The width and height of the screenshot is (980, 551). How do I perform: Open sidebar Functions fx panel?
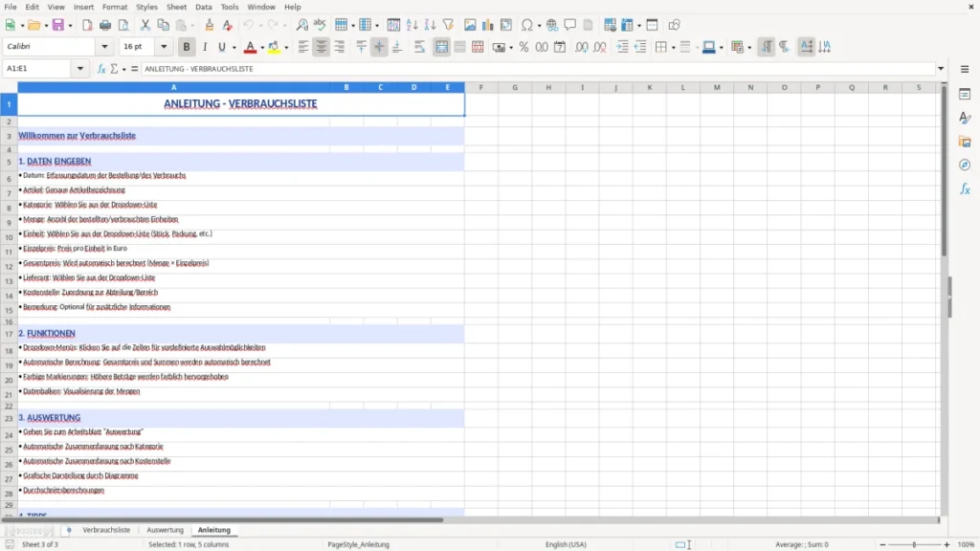pyautogui.click(x=965, y=188)
